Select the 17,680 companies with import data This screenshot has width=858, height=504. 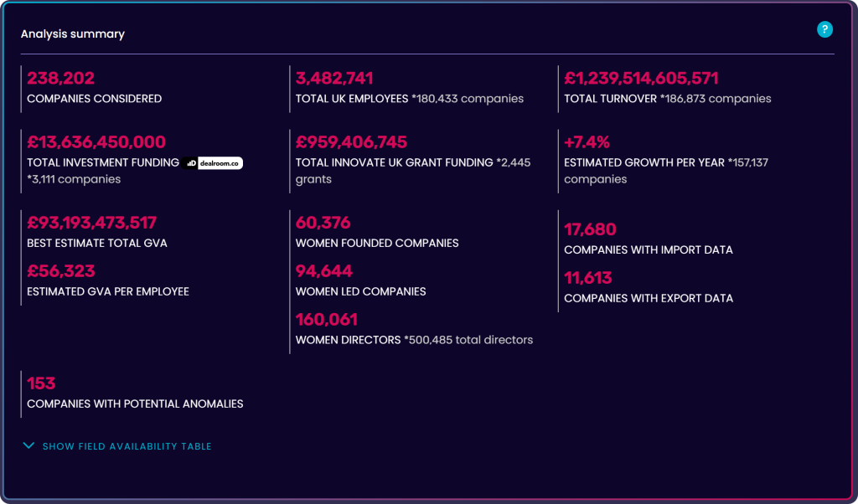(x=590, y=229)
